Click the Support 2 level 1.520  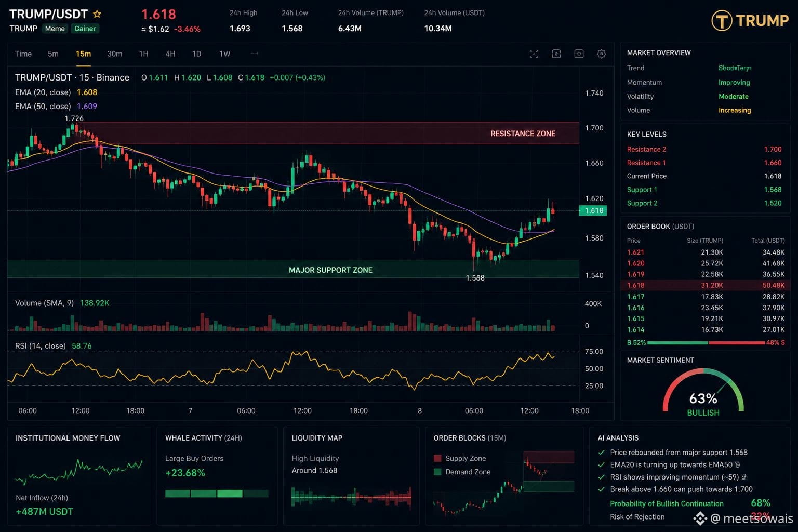pyautogui.click(x=773, y=203)
